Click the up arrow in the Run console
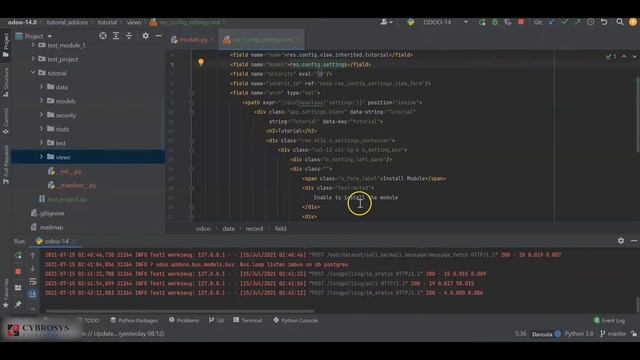Viewport: 640px width, 360px height. (33, 256)
